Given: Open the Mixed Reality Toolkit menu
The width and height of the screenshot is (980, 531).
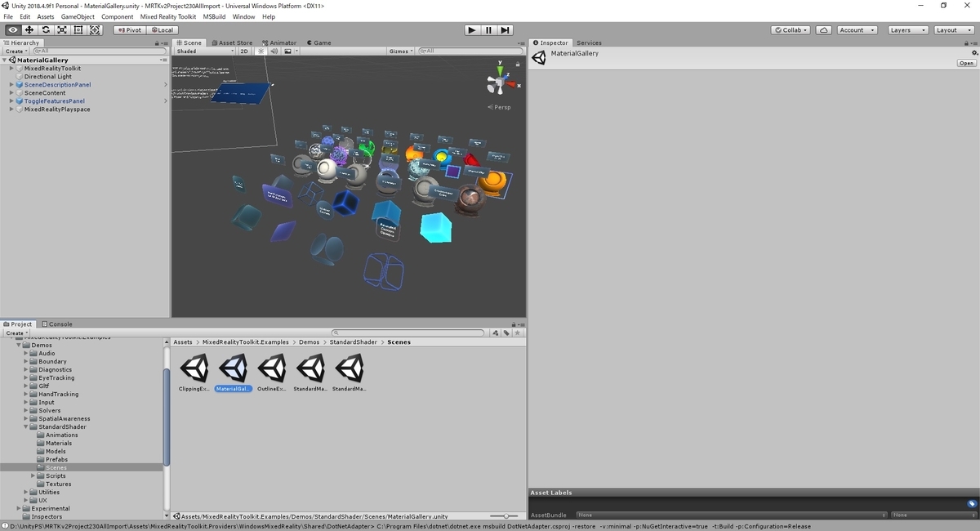Looking at the screenshot, I should tap(167, 16).
